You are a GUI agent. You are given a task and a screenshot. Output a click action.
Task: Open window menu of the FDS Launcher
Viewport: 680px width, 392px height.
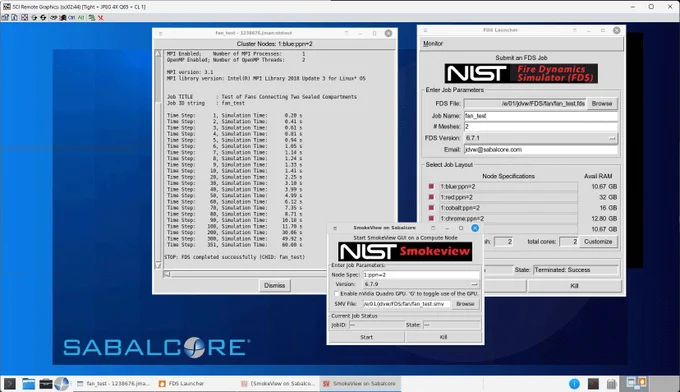425,30
